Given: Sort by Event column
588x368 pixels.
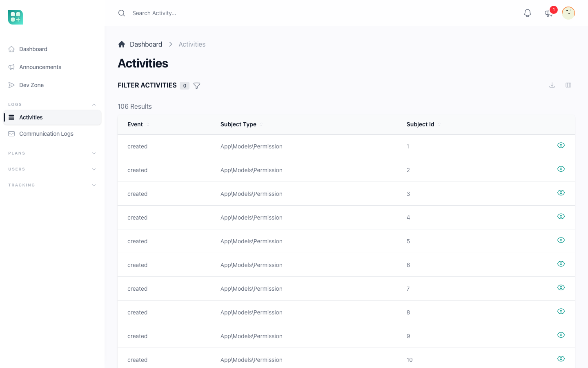Looking at the screenshot, I should [x=138, y=124].
